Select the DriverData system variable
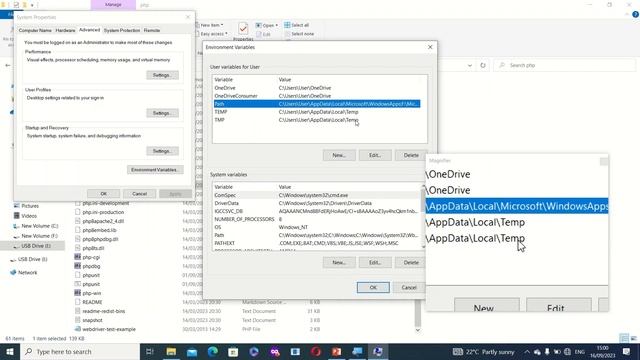The height and width of the screenshot is (360, 640). [316, 203]
